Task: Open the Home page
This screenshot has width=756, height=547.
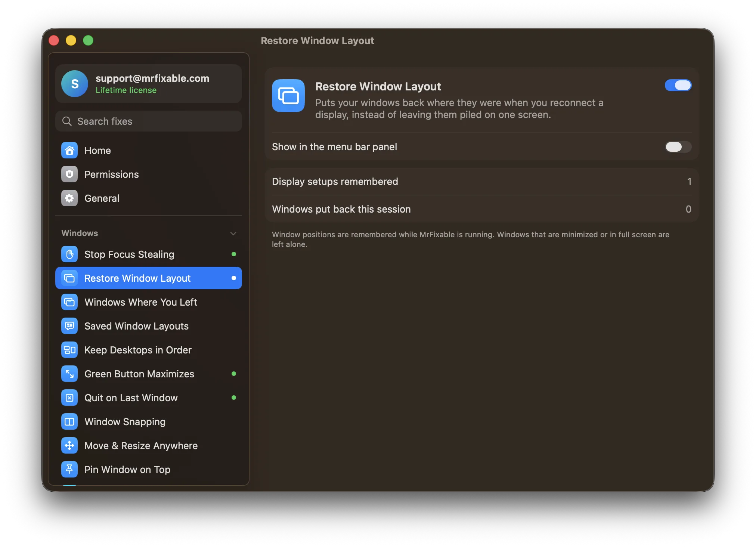Action: 149,151
